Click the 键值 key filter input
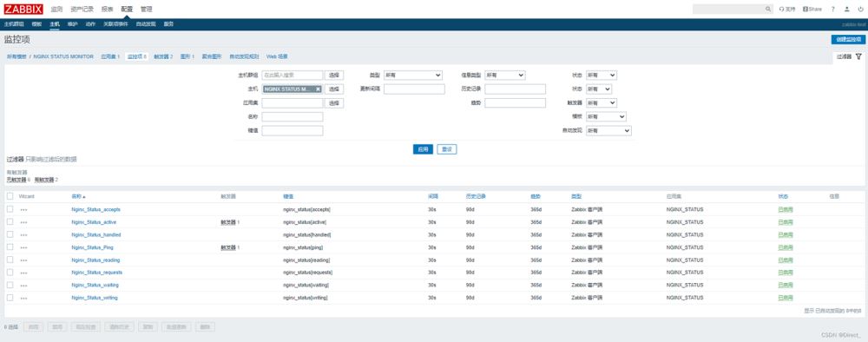The image size is (868, 342). click(x=293, y=130)
